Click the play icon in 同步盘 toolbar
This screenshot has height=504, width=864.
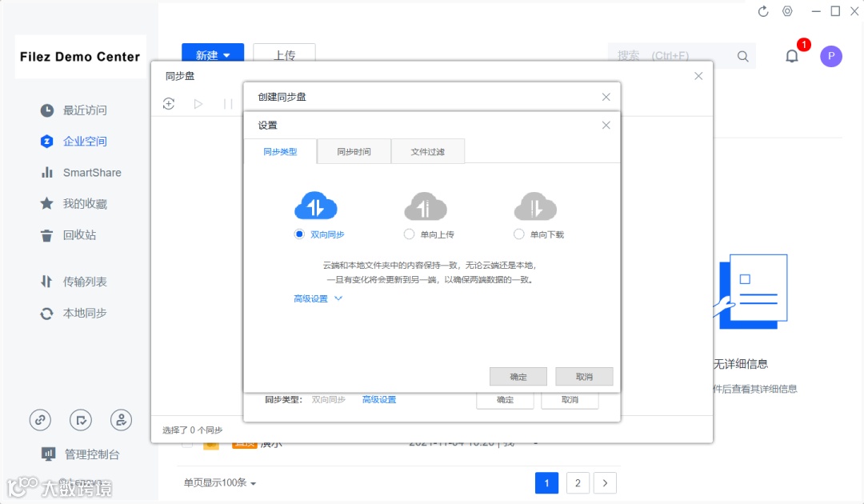(198, 103)
